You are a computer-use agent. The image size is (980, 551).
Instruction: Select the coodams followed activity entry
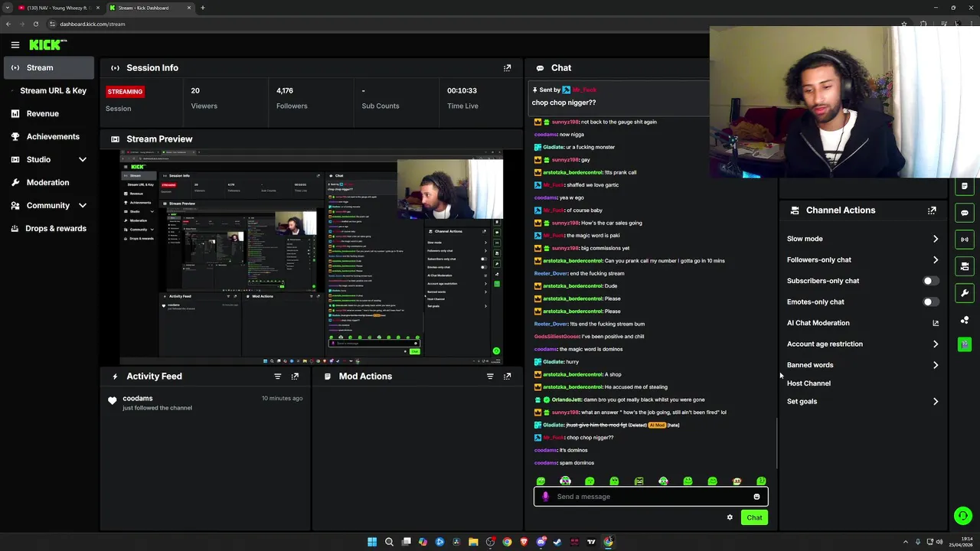[205, 403]
